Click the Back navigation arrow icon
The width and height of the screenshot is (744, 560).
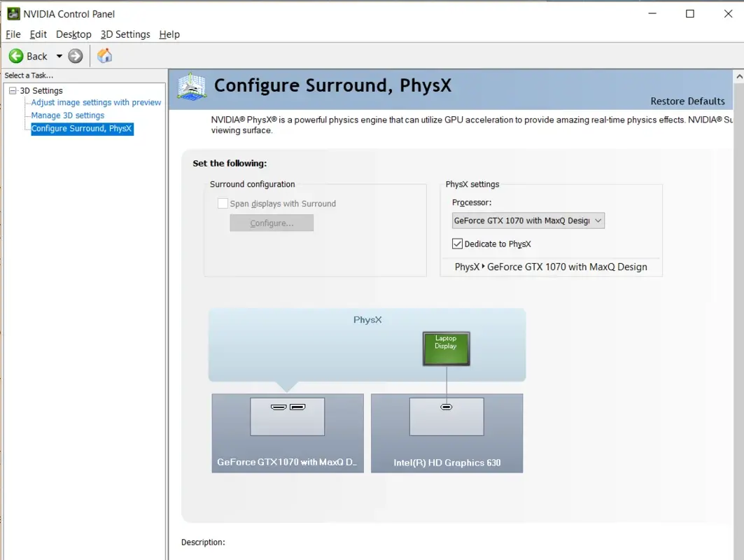(x=15, y=56)
